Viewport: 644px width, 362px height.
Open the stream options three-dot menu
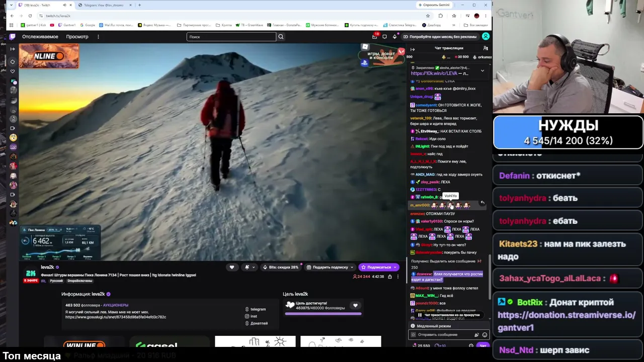[x=397, y=277]
